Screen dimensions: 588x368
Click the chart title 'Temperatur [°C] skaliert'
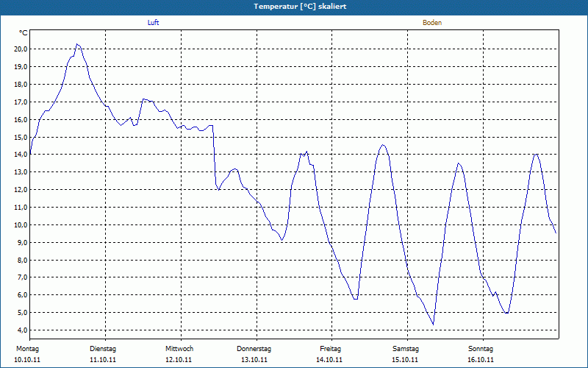(x=300, y=7)
